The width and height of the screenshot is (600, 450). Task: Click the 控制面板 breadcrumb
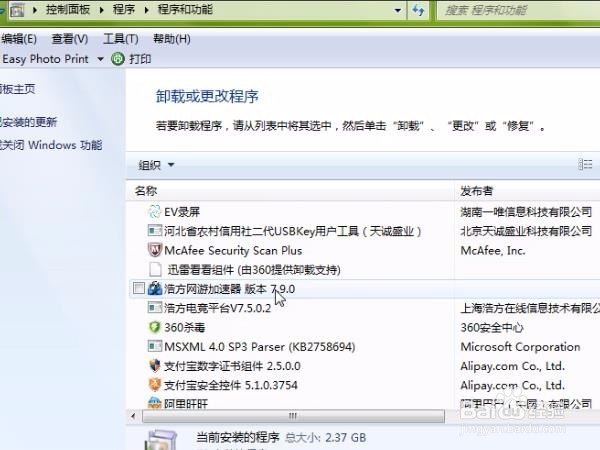click(68, 9)
